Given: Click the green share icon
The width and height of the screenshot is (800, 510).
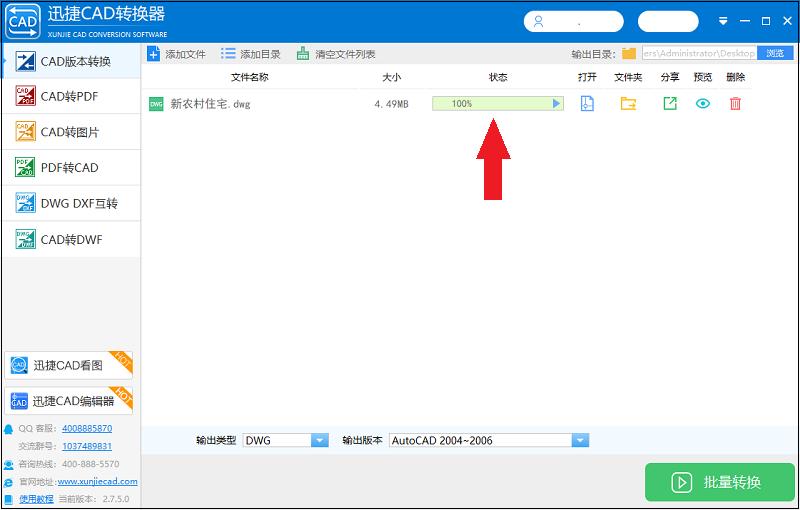Looking at the screenshot, I should pyautogui.click(x=670, y=104).
